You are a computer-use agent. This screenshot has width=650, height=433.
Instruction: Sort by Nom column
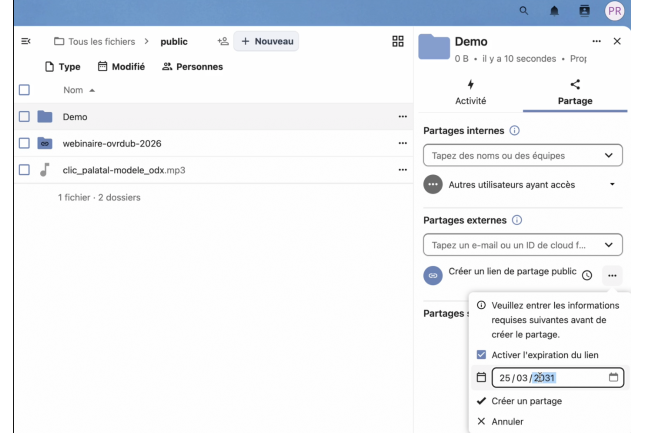(79, 90)
